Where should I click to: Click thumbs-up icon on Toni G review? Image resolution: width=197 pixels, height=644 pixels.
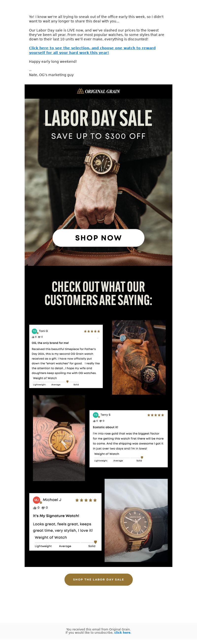pyautogui.click(x=33, y=337)
